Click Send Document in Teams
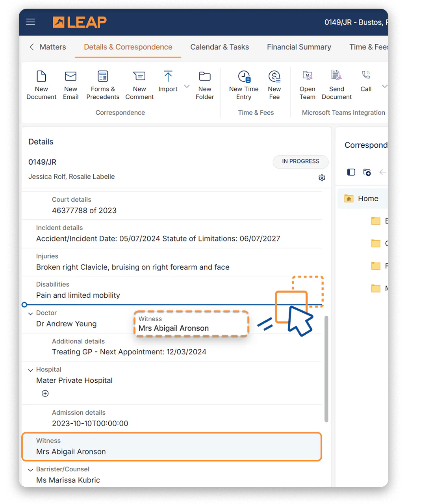430x504 pixels. coord(337,85)
